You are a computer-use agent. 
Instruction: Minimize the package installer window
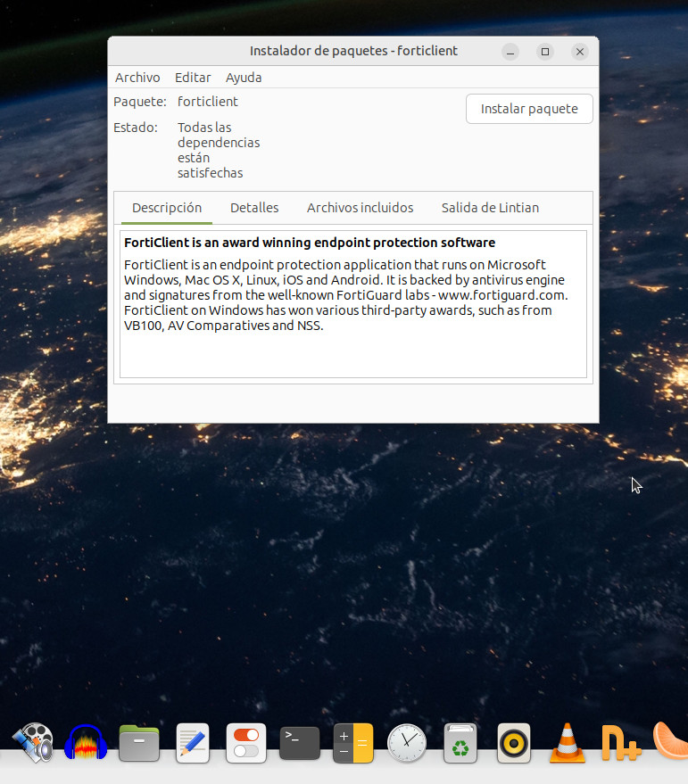[x=510, y=52]
